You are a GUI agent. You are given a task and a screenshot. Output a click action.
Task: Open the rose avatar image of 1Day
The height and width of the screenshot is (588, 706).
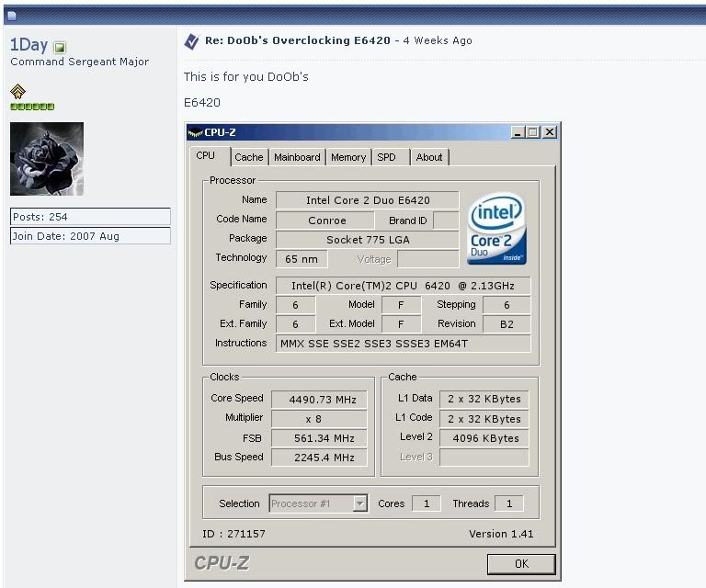click(47, 159)
